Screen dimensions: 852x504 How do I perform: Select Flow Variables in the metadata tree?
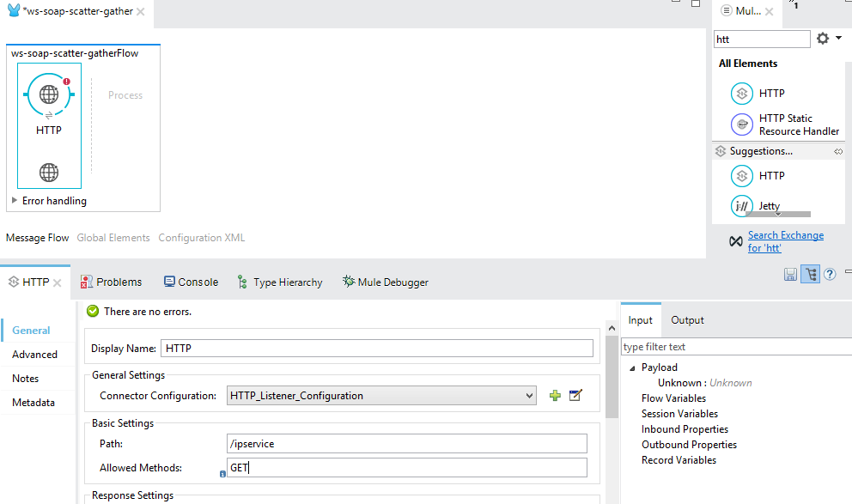(673, 398)
